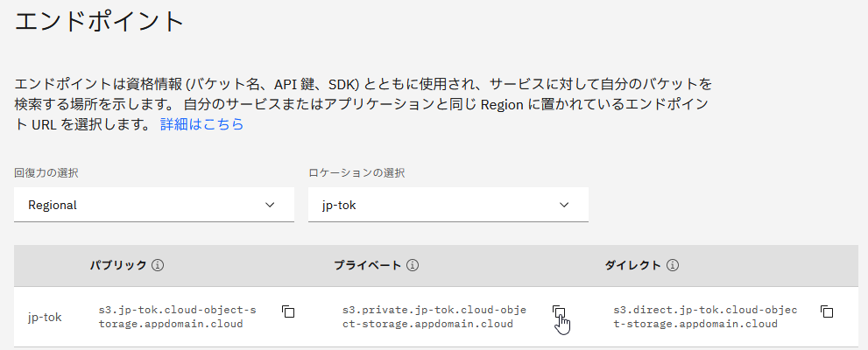Show info for ダイレクト column

673,265
